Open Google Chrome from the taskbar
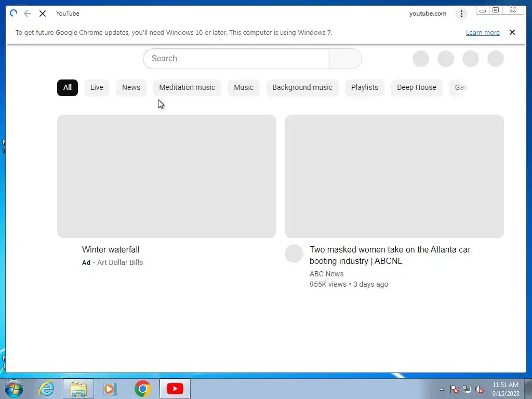The width and height of the screenshot is (532, 399). 142,389
